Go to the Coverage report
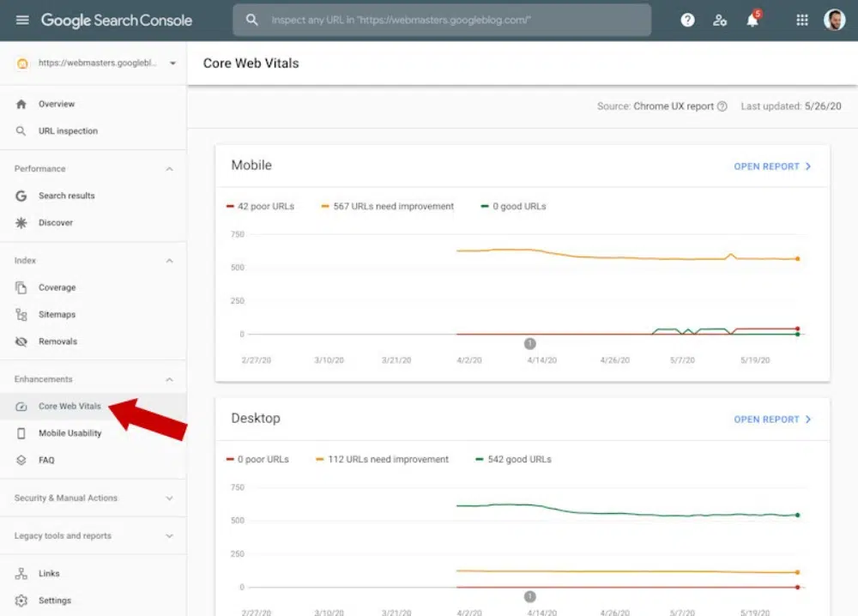 pyautogui.click(x=57, y=287)
